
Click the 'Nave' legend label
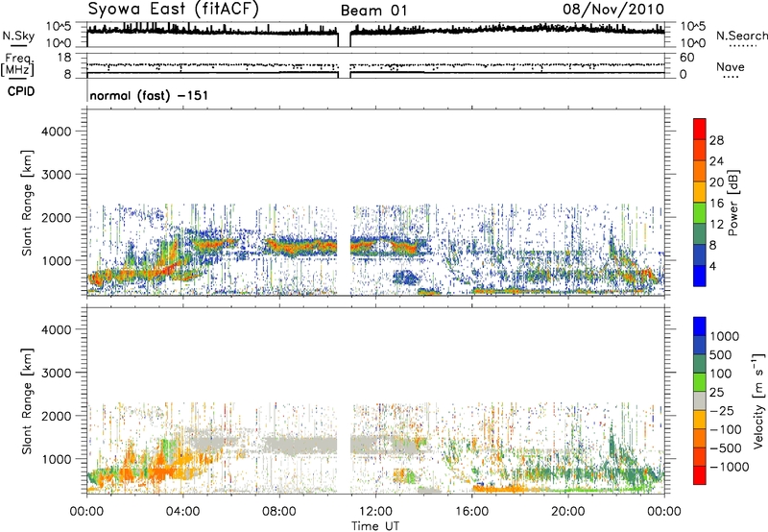point(731,67)
